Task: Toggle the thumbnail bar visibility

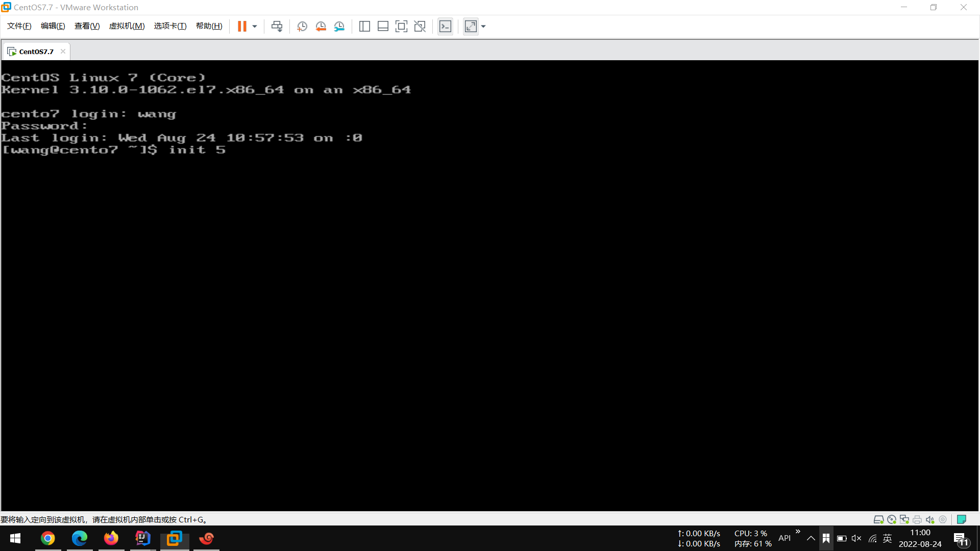Action: coord(383,26)
